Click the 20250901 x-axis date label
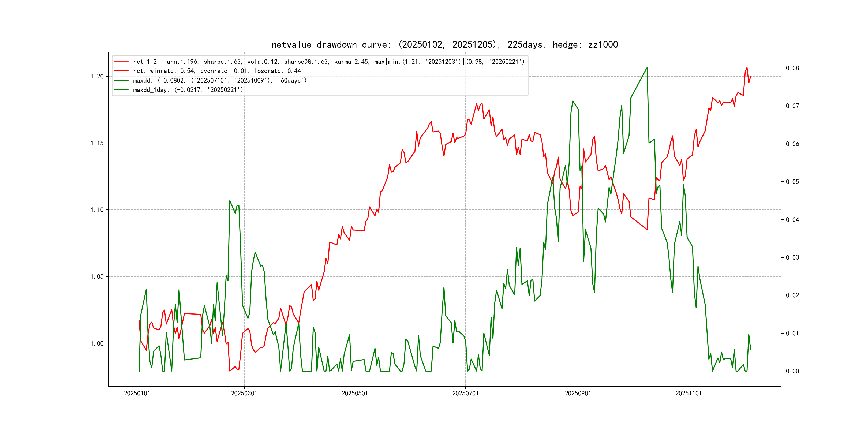The height and width of the screenshot is (434, 868). point(578,393)
